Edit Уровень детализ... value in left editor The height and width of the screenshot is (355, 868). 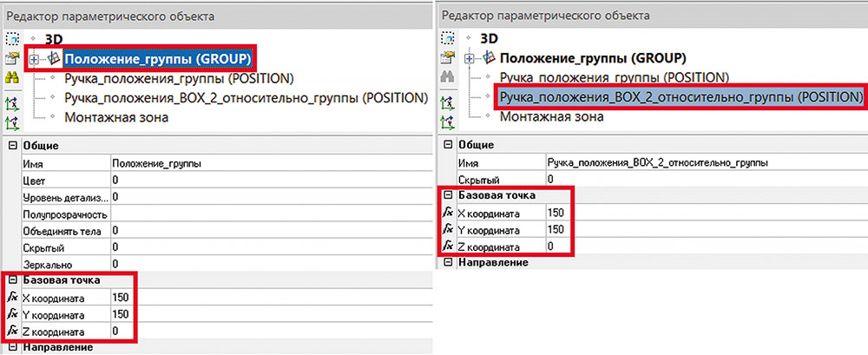(x=270, y=197)
